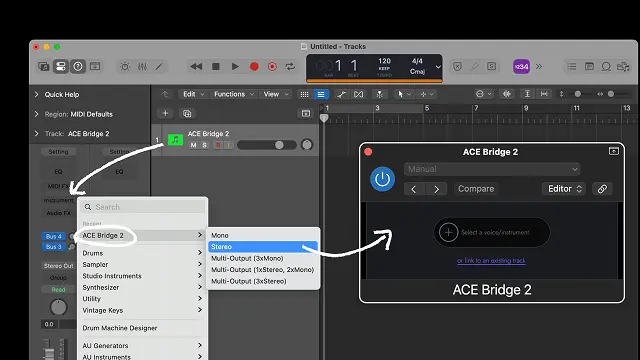640x360 pixels.
Task: Adjust the horizontal zoom slider
Action: point(611,94)
